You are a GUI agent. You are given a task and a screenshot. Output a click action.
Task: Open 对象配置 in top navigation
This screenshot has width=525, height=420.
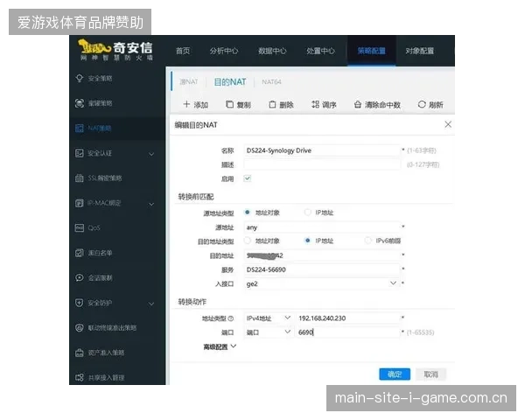point(419,51)
